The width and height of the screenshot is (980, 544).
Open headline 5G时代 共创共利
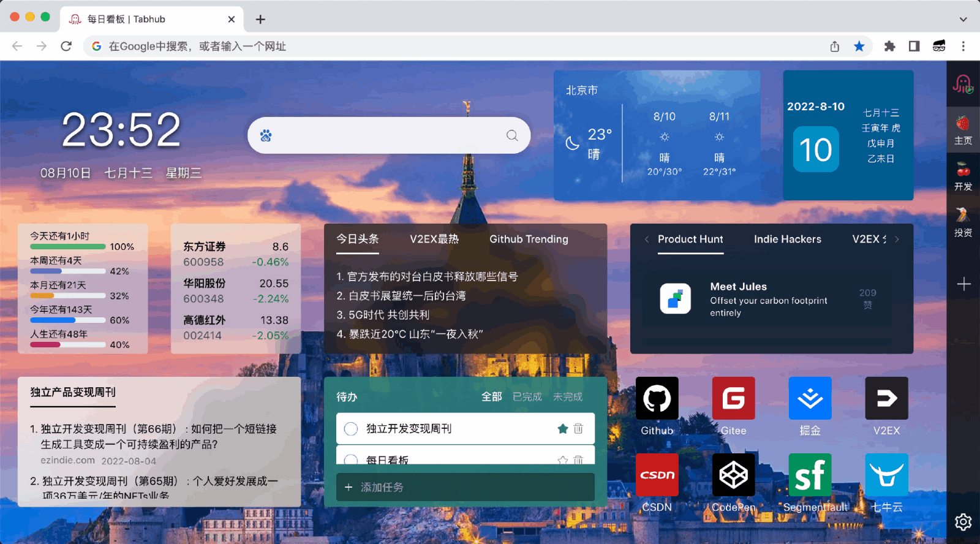(383, 315)
